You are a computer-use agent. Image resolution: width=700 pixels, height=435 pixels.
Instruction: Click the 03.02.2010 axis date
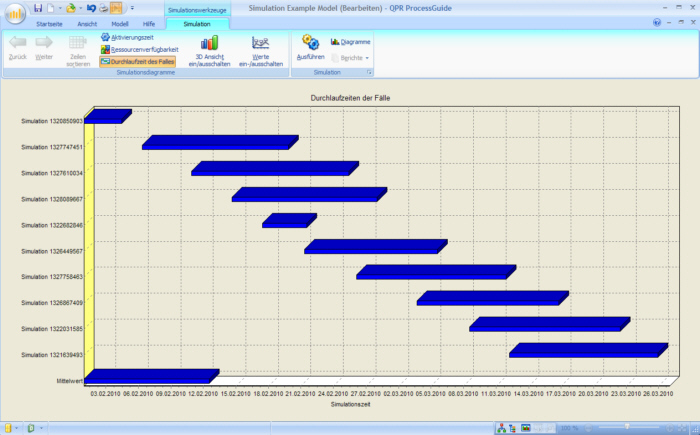coord(105,394)
